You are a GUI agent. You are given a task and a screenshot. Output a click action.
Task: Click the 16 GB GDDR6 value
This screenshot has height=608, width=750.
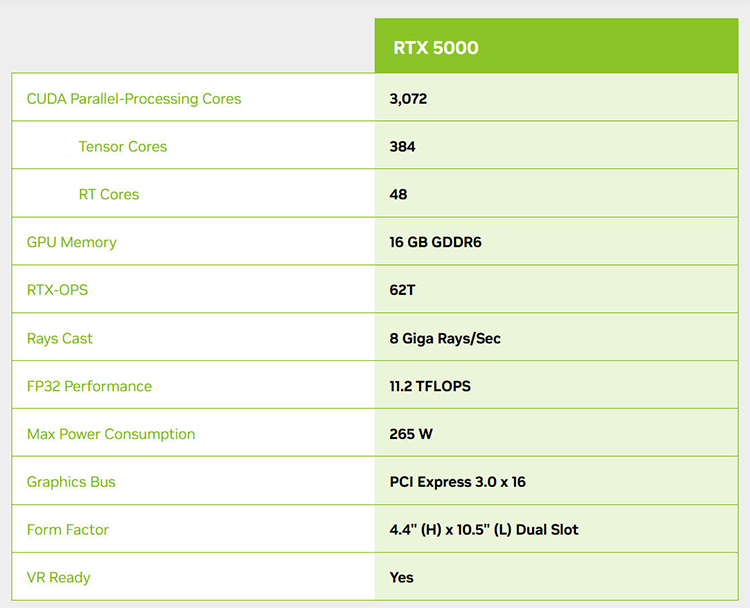[435, 242]
